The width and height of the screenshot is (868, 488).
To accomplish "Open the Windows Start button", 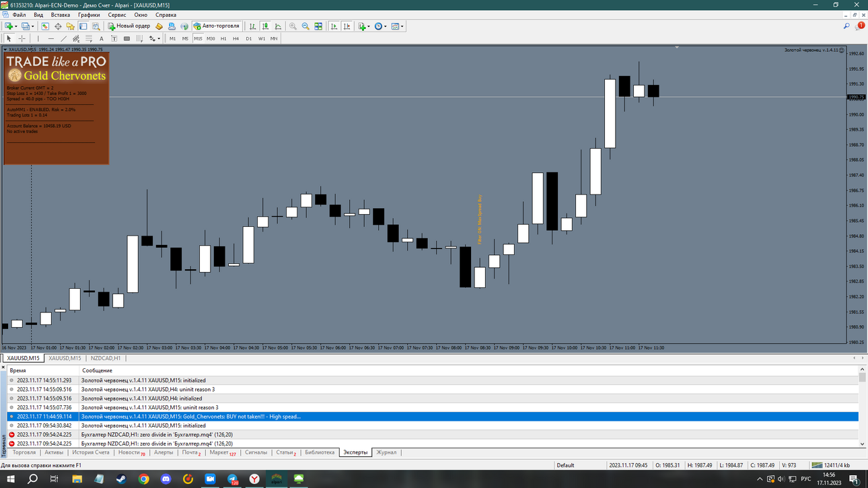I will (x=10, y=479).
